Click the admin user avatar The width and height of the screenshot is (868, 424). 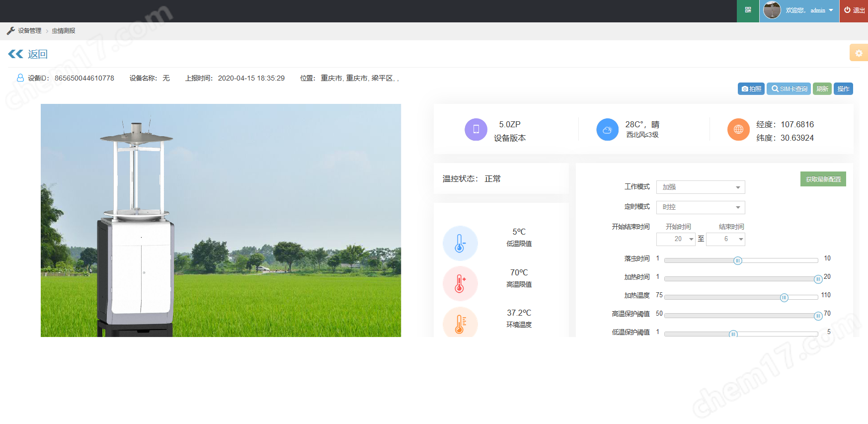click(772, 10)
